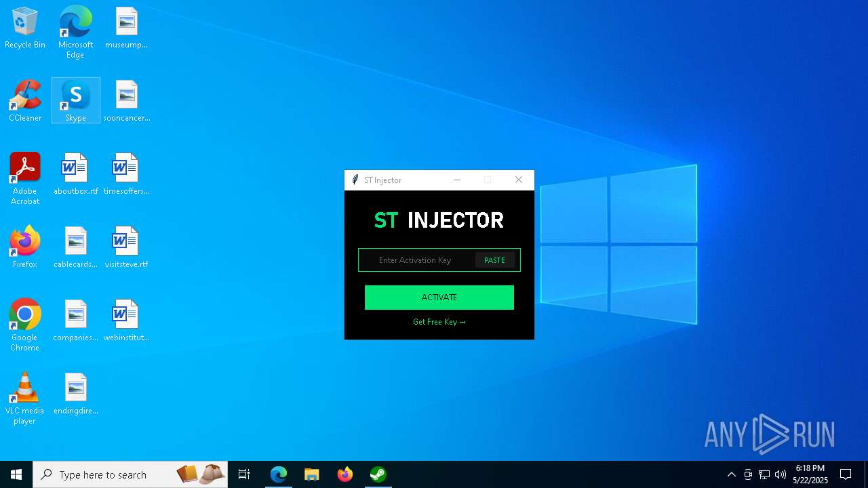
Task: Select the sooncancer... image file
Action: (x=126, y=101)
